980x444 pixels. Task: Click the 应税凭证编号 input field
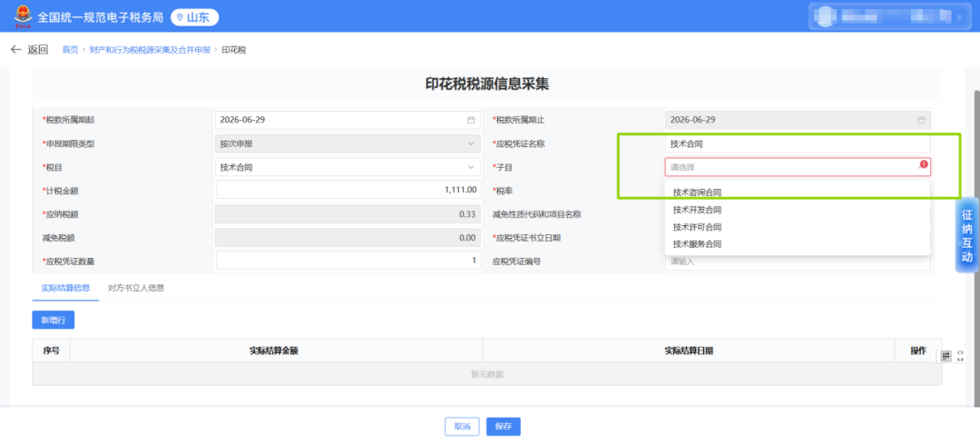[x=798, y=261]
